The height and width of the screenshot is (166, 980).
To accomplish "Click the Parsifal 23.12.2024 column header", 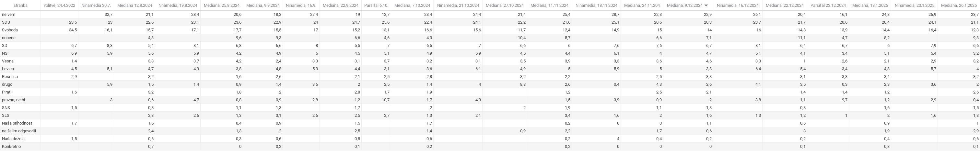I will 828,6.
